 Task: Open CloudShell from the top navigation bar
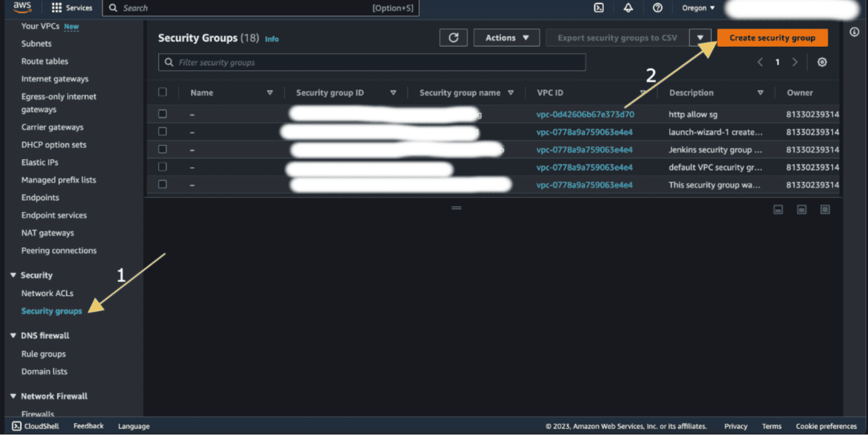click(x=598, y=7)
